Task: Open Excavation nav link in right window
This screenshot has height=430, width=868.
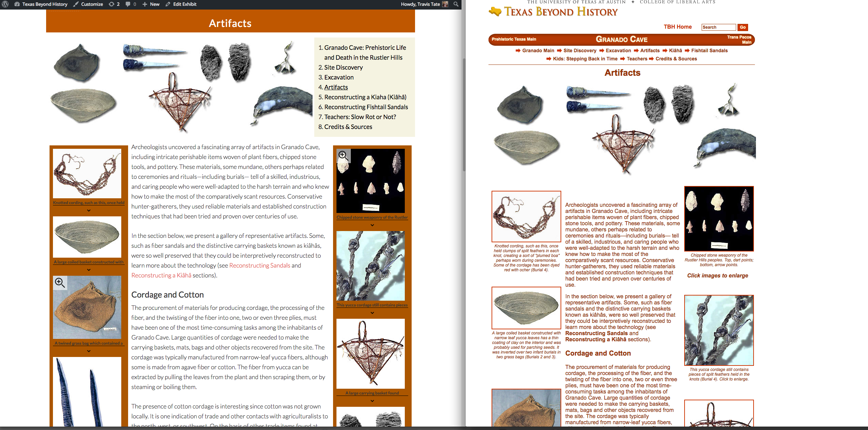Action: pyautogui.click(x=618, y=51)
